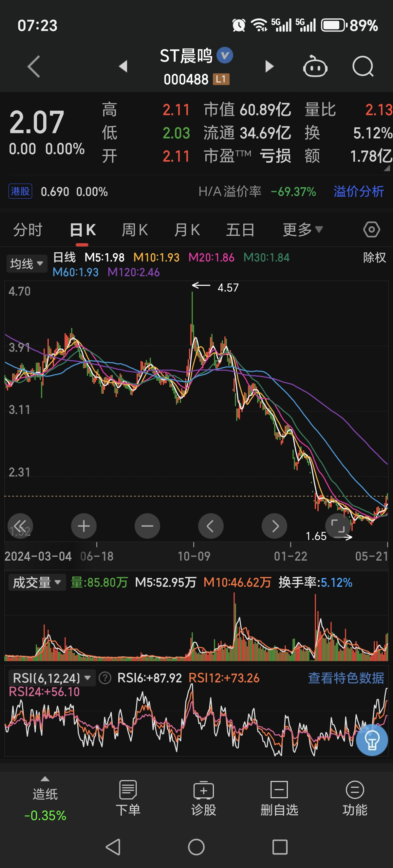The width and height of the screenshot is (393, 868).
Task: Open the 均线 indicator dropdown
Action: pos(27,263)
